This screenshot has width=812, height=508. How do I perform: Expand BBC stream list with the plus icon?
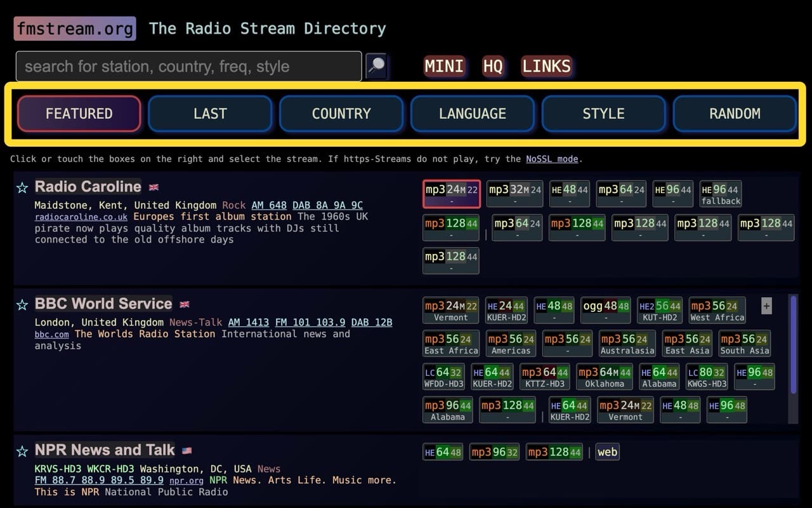(x=766, y=306)
